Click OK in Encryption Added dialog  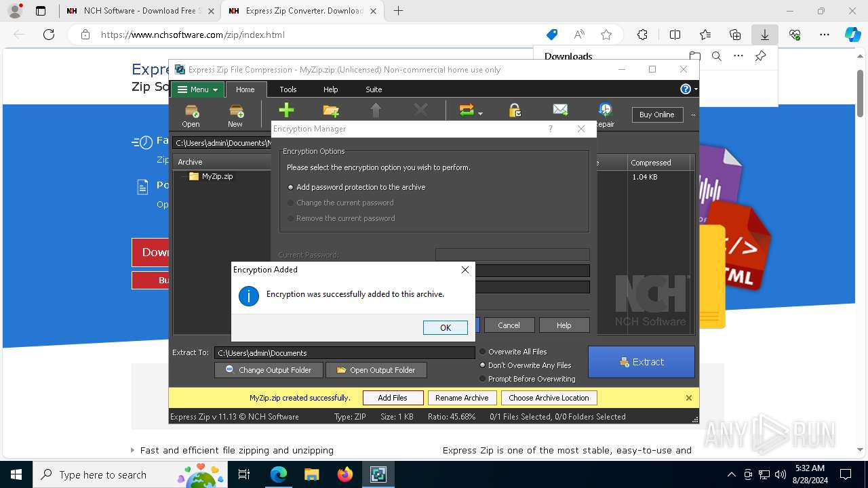click(x=446, y=327)
